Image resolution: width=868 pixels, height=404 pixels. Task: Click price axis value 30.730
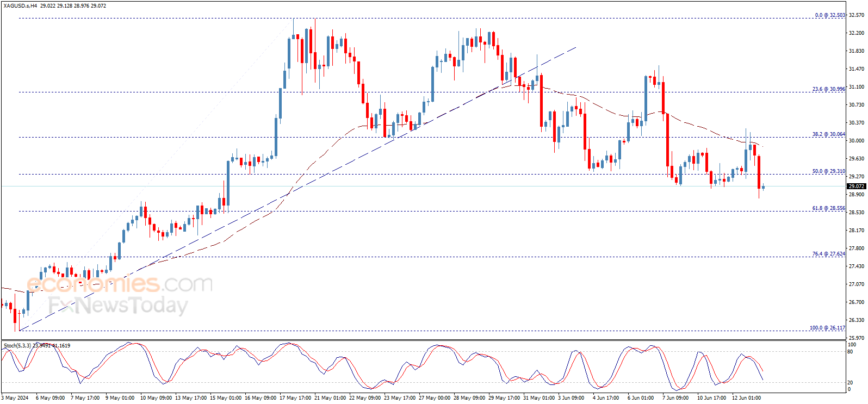(857, 105)
